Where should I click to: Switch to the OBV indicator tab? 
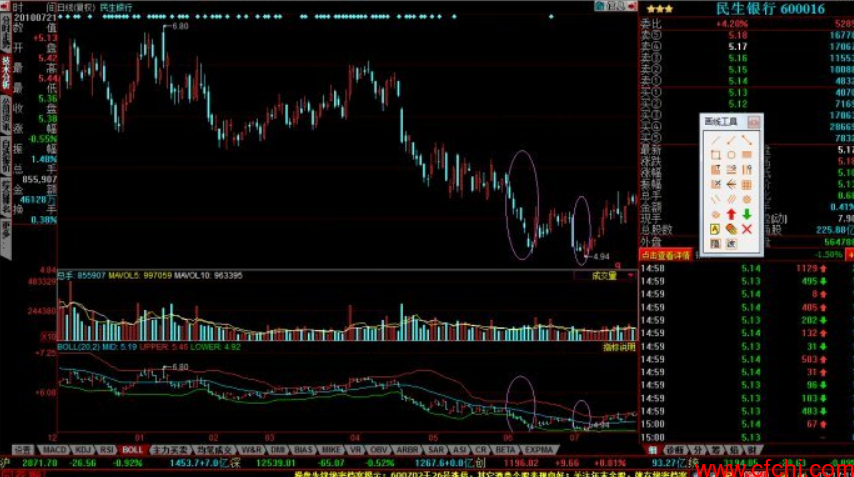[379, 450]
